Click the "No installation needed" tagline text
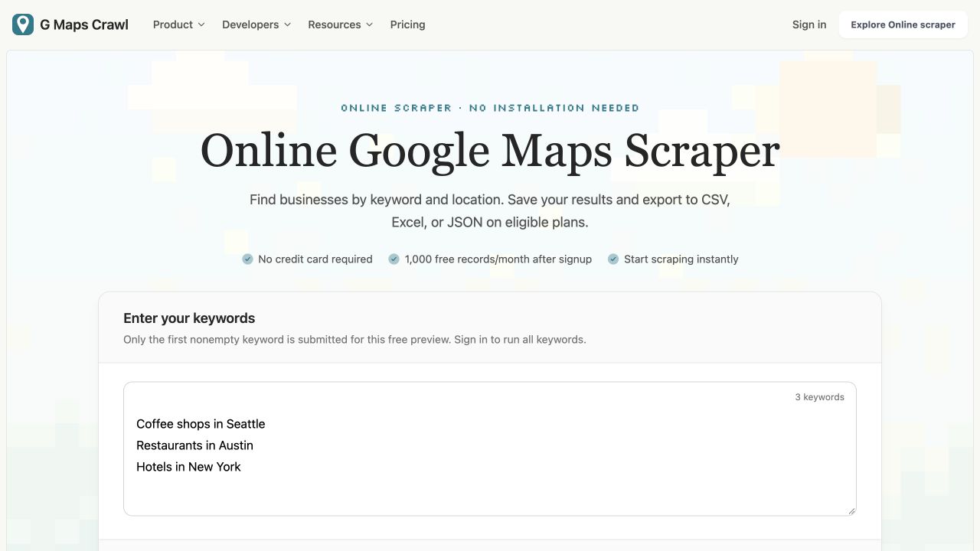980x551 pixels. click(x=554, y=108)
